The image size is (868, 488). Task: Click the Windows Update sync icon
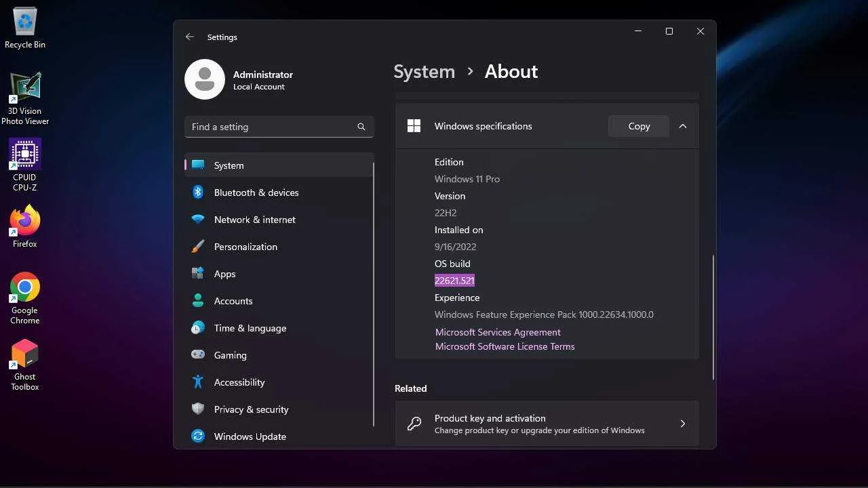[x=198, y=436]
